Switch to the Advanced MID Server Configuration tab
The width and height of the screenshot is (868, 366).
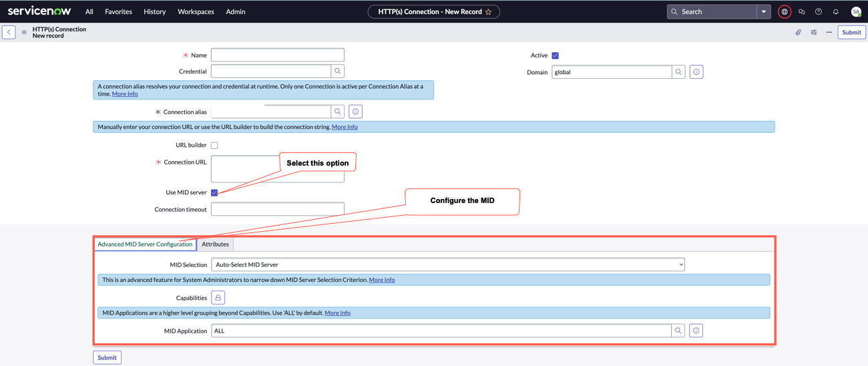(x=145, y=244)
